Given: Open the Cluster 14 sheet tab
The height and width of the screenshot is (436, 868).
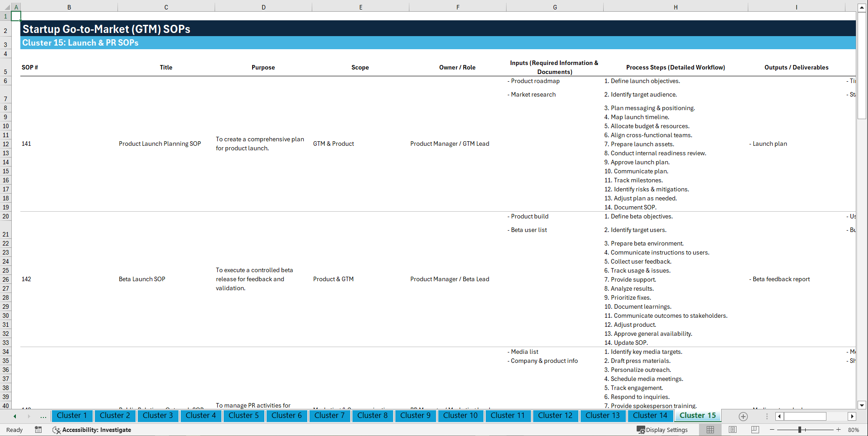Looking at the screenshot, I should [x=650, y=416].
